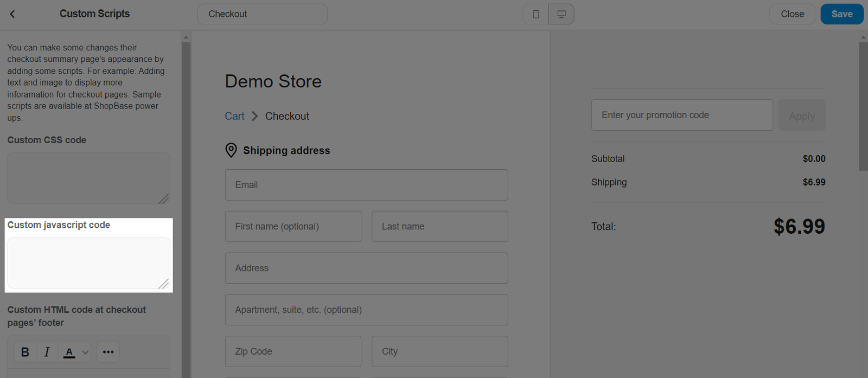Viewport: 868px width, 378px height.
Task: Click the left panel scrollbar
Action: 186,210
